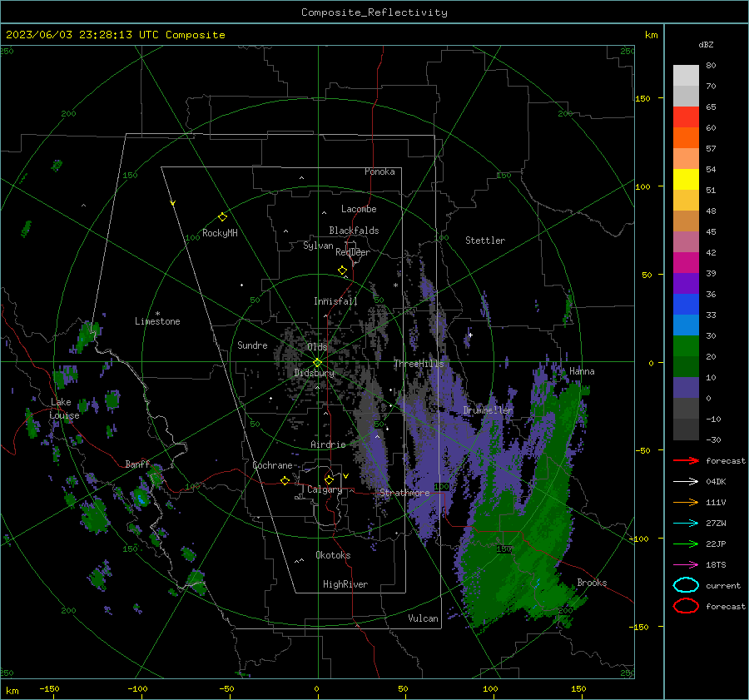Click the Airdrie label
749x700 pixels.
point(328,444)
